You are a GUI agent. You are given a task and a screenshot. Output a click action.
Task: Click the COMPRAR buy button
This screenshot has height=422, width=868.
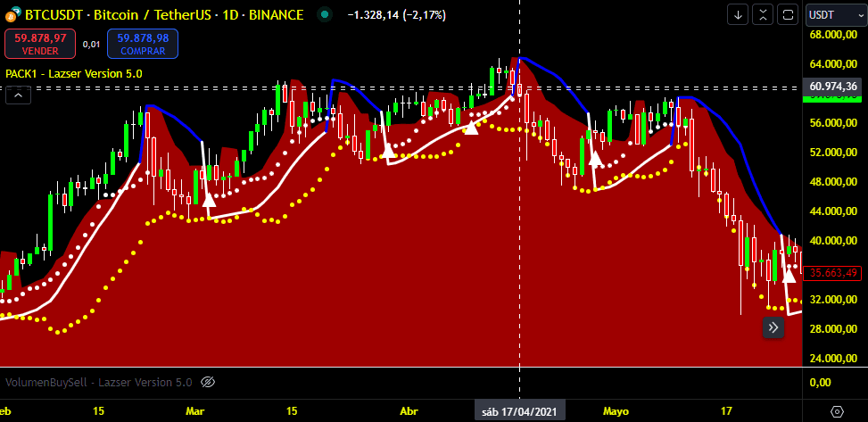pyautogui.click(x=143, y=44)
